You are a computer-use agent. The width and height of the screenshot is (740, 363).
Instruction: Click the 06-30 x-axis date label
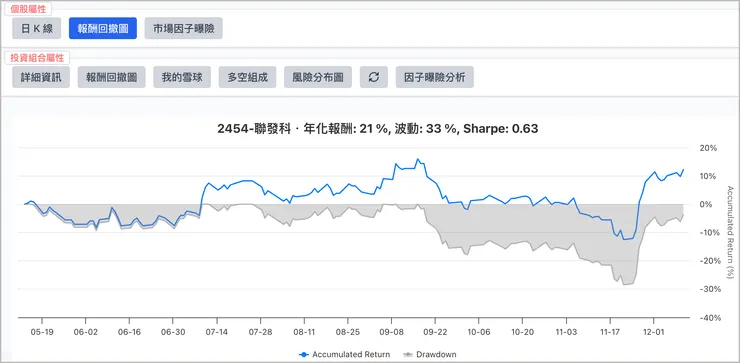click(173, 332)
